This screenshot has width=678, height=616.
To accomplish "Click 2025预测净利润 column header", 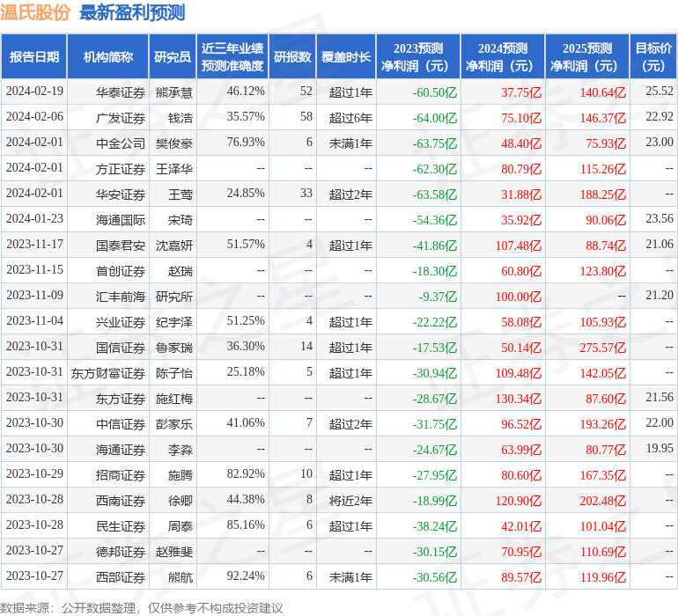I will [x=587, y=56].
